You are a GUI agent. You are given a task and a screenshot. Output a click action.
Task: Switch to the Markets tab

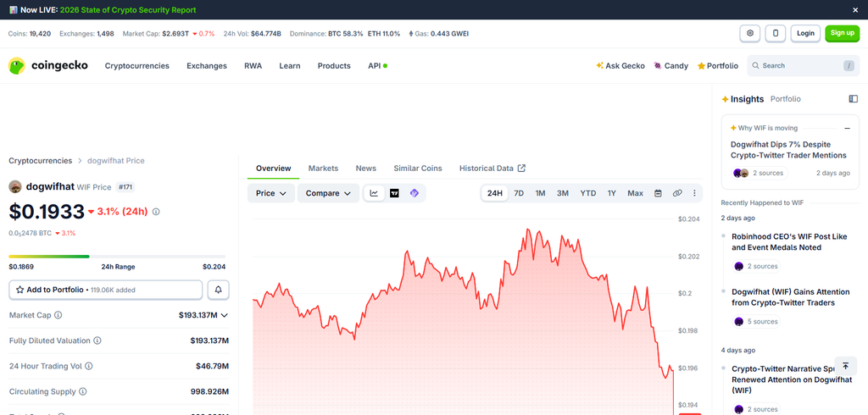[x=323, y=169]
